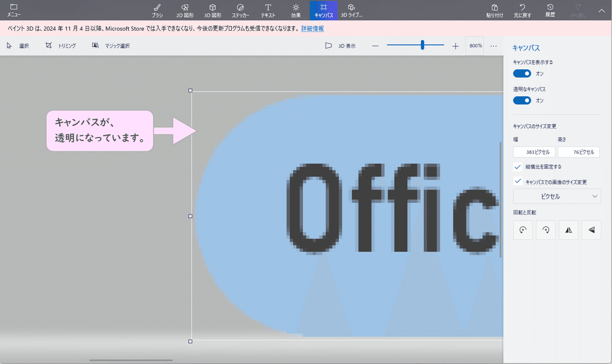Screen dimensions: 612x364
Task: Click the zoom in plus icon
Action: 455,46
